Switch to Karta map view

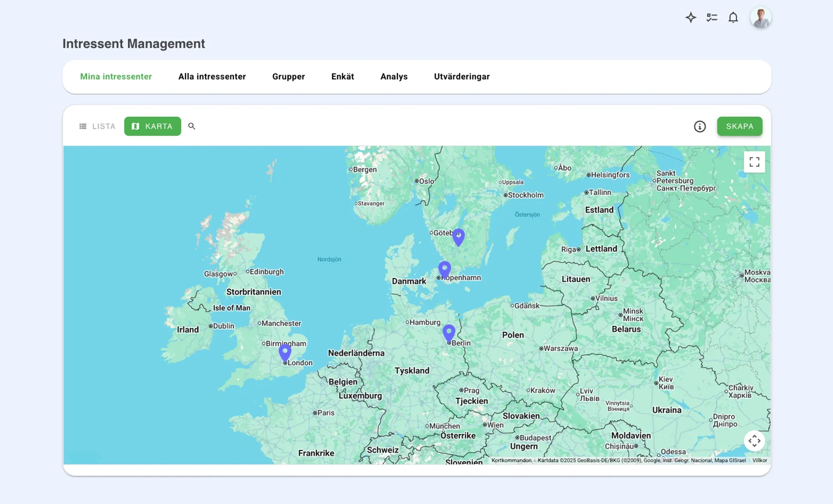(x=152, y=126)
